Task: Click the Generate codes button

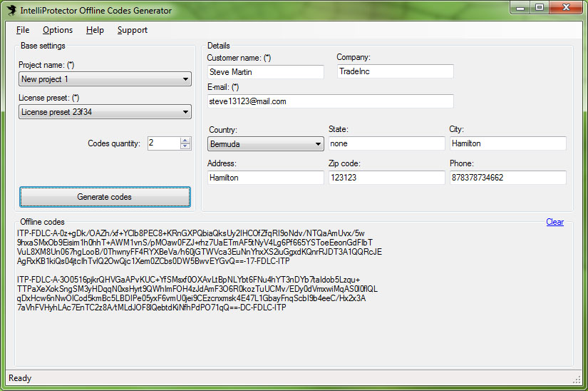Action: (x=105, y=197)
